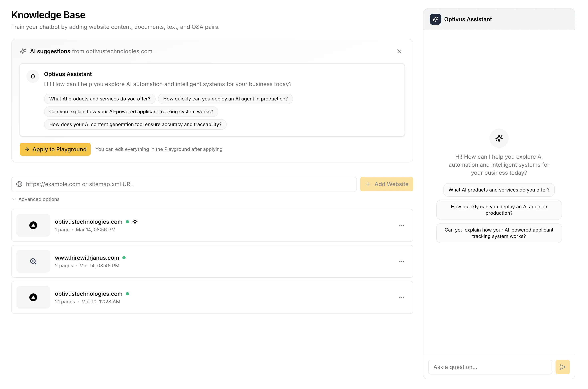Screen dimensions: 588x389
Task: Ask chat preview about AI products and services
Action: tap(499, 190)
